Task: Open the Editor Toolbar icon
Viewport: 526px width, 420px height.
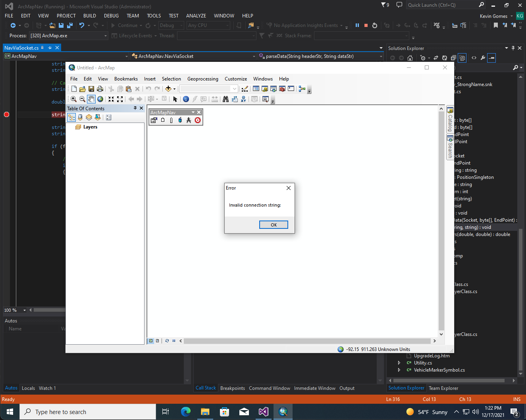Action: click(x=245, y=89)
